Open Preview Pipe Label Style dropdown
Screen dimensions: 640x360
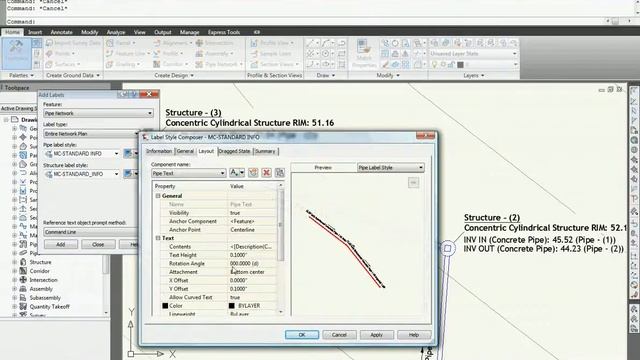pos(391,167)
